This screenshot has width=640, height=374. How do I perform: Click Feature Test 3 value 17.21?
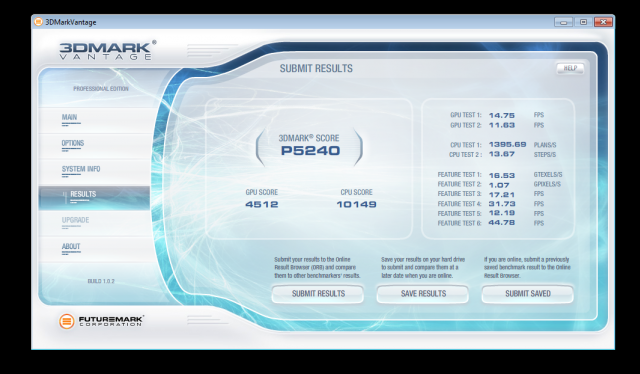point(502,195)
